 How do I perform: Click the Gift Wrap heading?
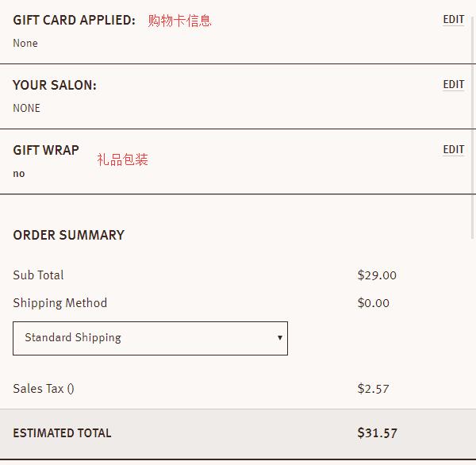click(46, 150)
